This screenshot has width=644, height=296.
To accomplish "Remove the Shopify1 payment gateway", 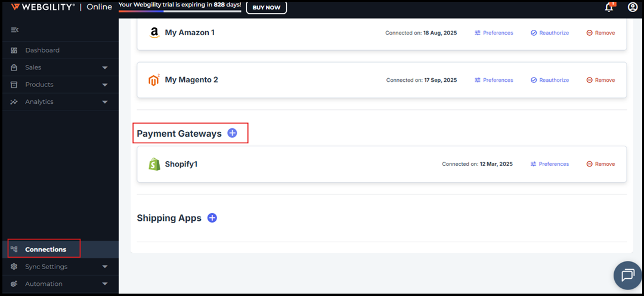I will point(600,164).
